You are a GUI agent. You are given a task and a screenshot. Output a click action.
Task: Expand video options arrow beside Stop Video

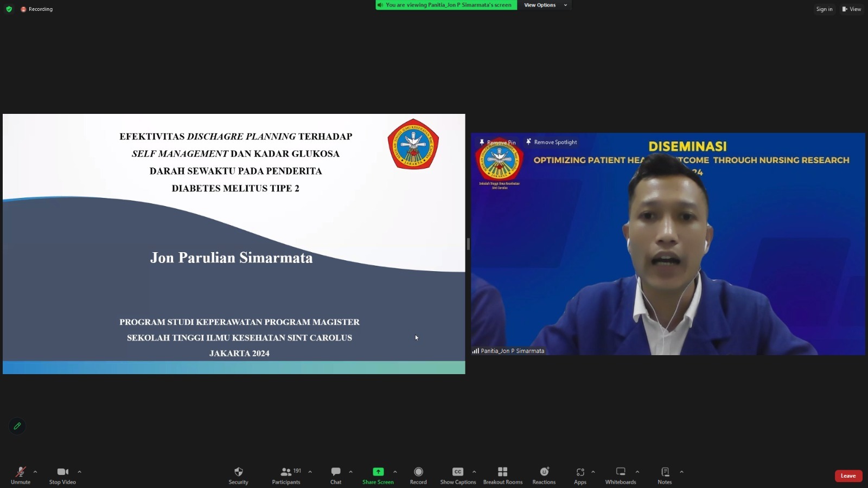click(80, 472)
